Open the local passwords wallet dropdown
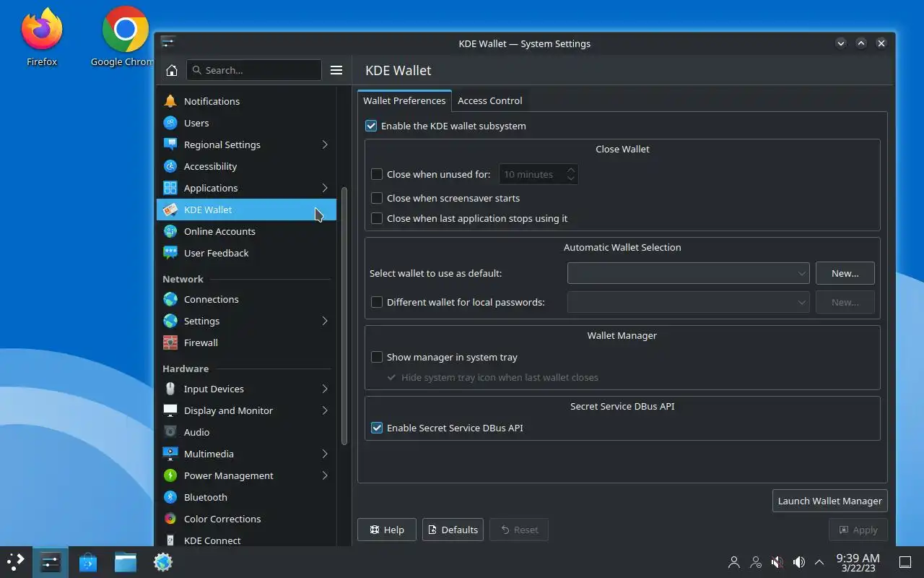 [689, 302]
